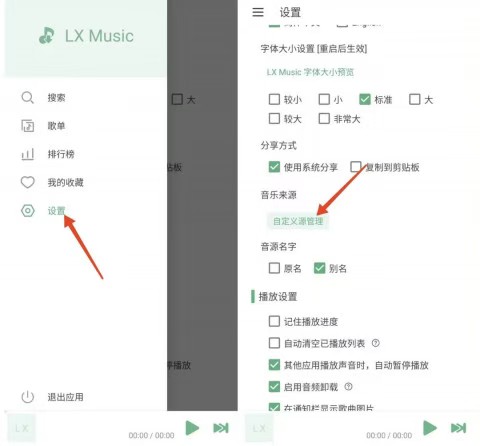Click the power icon for 退出应用
This screenshot has height=446, width=480.
coord(28,397)
